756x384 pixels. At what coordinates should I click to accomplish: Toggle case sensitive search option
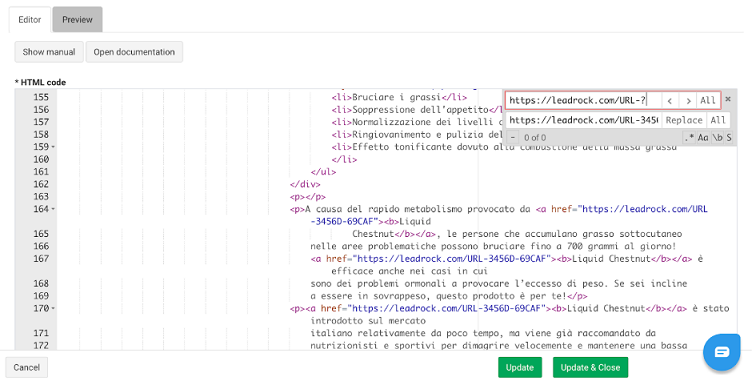click(703, 137)
